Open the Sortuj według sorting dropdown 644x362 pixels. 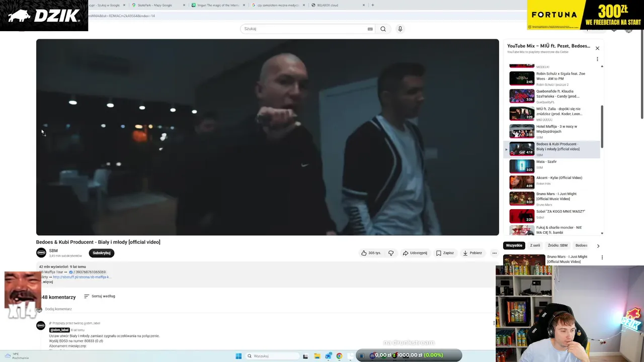(100, 296)
